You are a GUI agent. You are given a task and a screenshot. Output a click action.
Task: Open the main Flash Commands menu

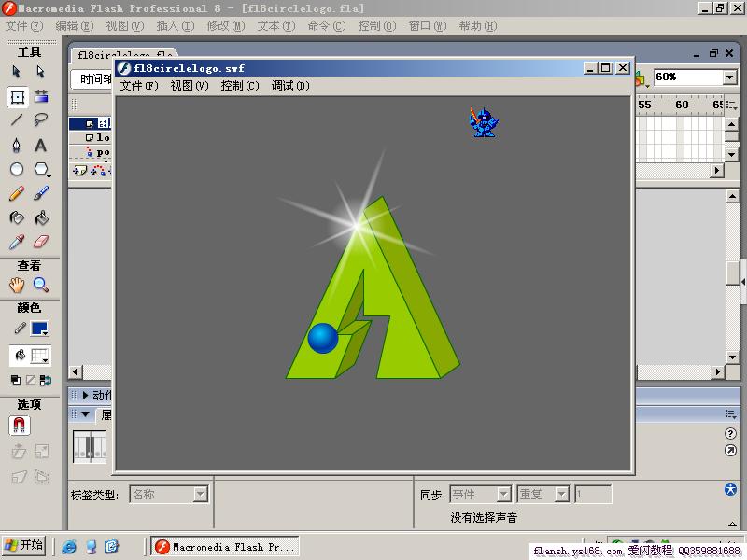tap(326, 26)
